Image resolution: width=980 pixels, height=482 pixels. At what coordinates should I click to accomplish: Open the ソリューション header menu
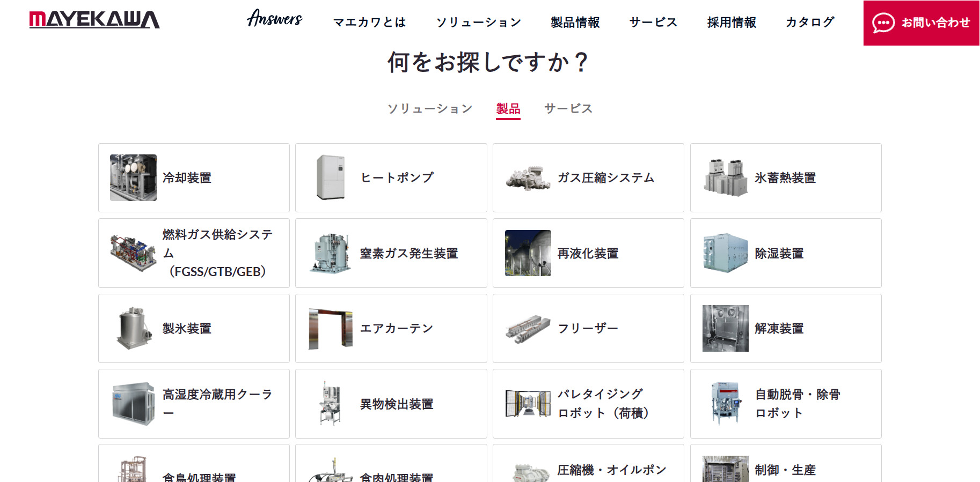(x=478, y=23)
